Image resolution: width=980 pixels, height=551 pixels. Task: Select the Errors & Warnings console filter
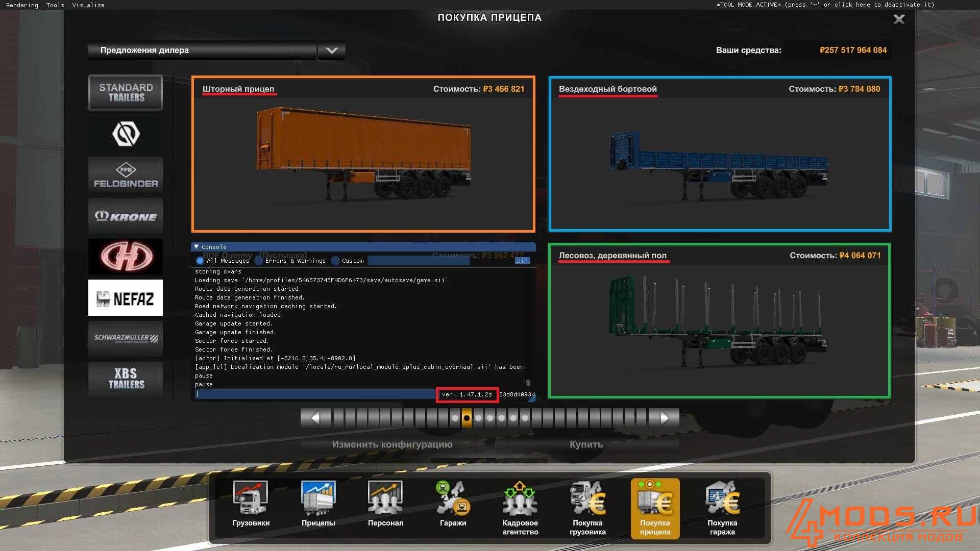[290, 261]
